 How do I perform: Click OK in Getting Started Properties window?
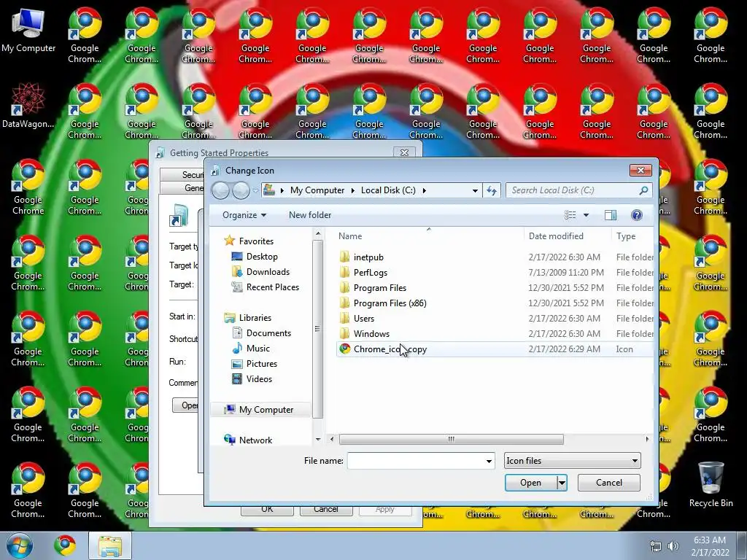coord(267,510)
